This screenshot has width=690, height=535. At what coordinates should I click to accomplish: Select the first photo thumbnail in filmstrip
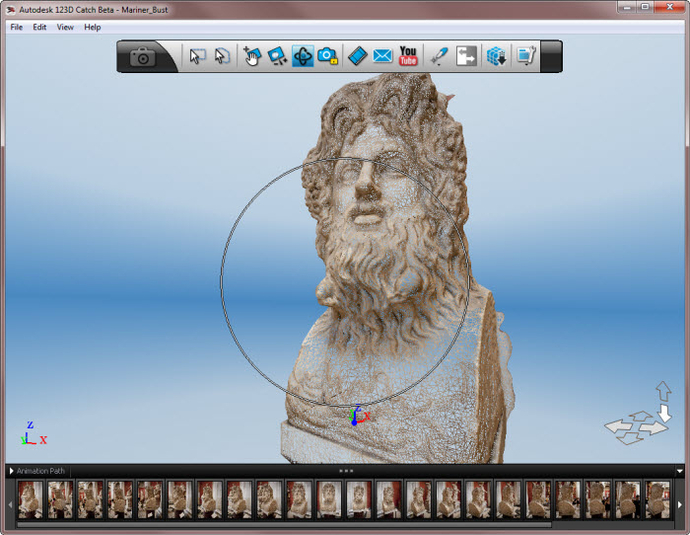[x=30, y=499]
